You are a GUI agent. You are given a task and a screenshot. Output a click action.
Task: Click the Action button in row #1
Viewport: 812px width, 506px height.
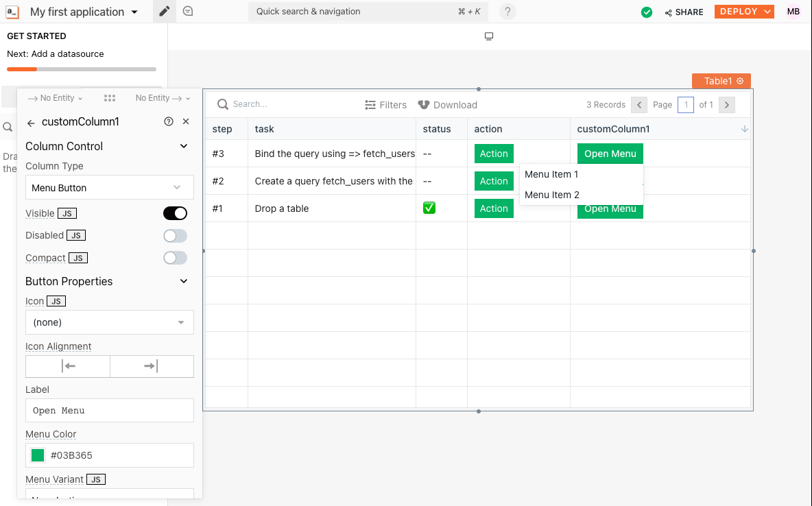click(494, 208)
